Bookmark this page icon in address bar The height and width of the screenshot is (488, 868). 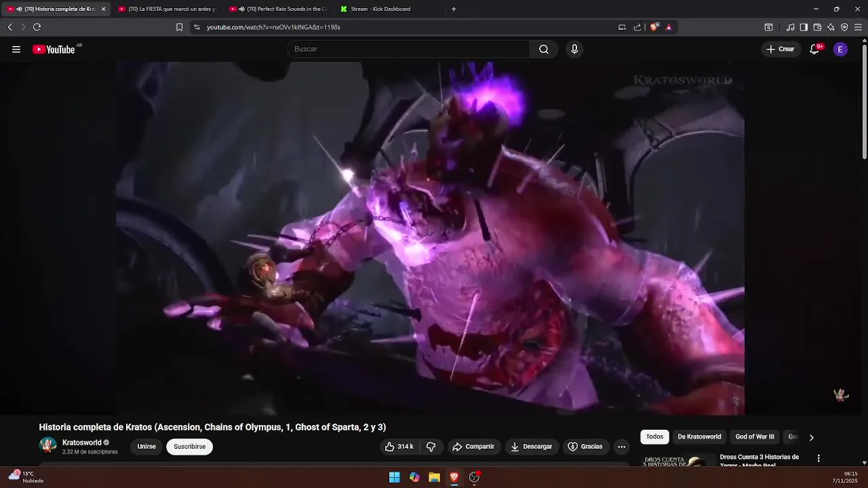(179, 27)
